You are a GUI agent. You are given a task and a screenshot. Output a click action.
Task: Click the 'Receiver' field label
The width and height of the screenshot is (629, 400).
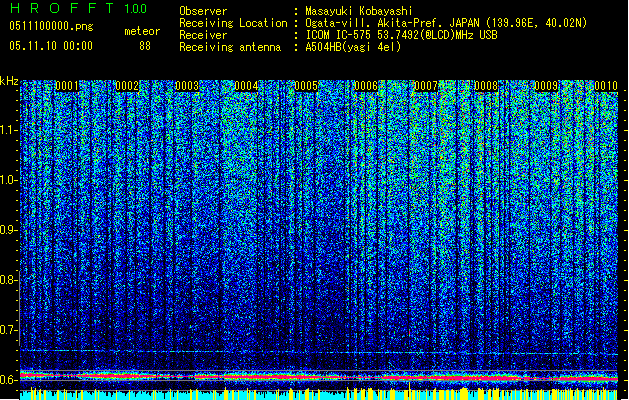[x=203, y=35]
